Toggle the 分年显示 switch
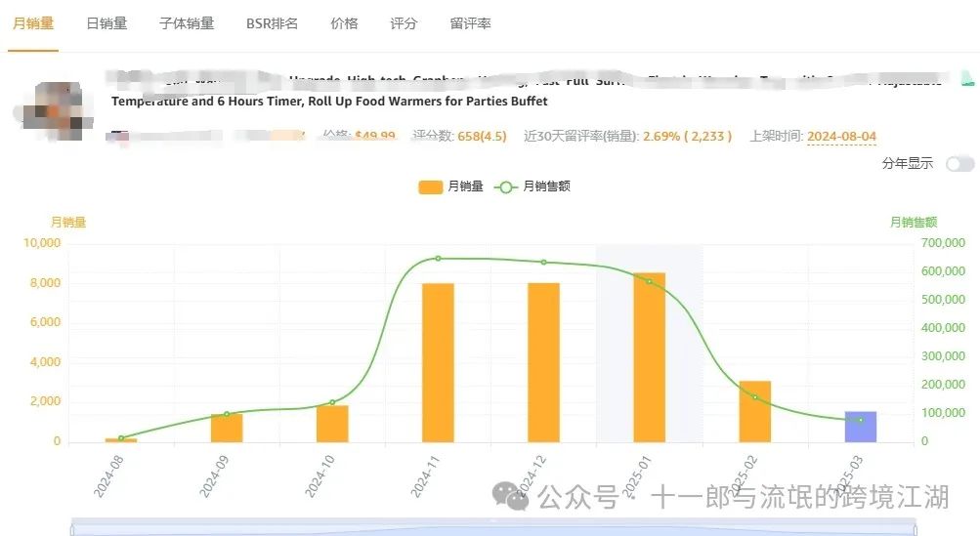 (x=959, y=164)
